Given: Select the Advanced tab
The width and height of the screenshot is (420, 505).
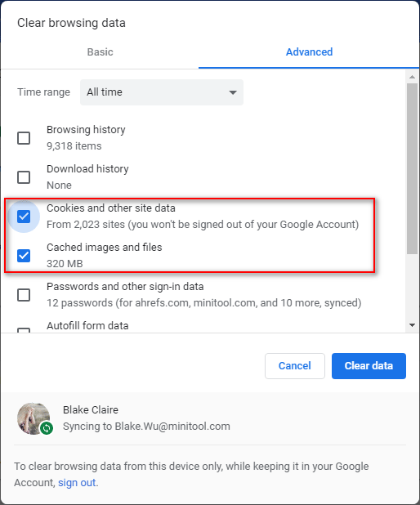Looking at the screenshot, I should (x=309, y=51).
